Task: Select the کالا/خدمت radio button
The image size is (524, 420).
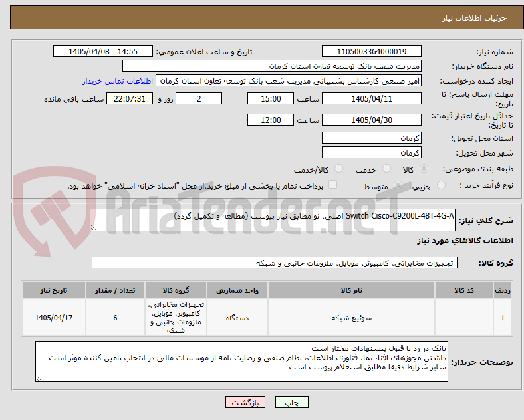Action: [x=338, y=169]
